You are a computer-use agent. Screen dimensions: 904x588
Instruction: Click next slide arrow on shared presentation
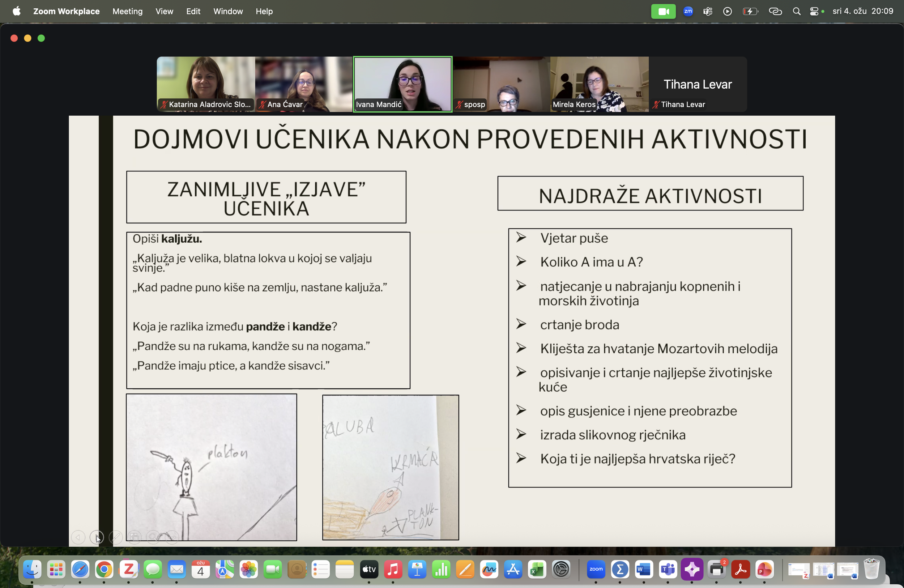point(97,537)
